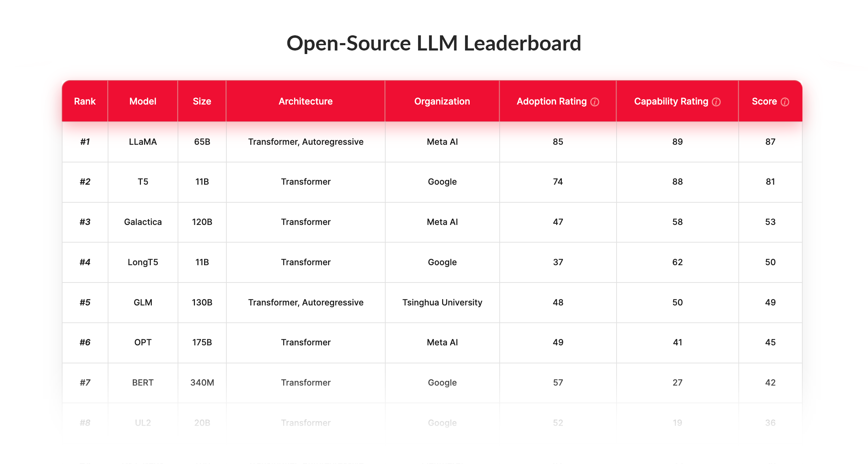The height and width of the screenshot is (464, 868).
Task: Click Meta AI in the LLaMA row
Action: click(442, 142)
